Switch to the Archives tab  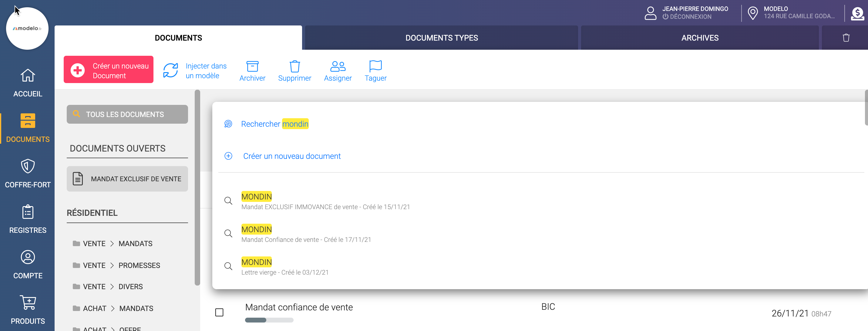pos(699,38)
